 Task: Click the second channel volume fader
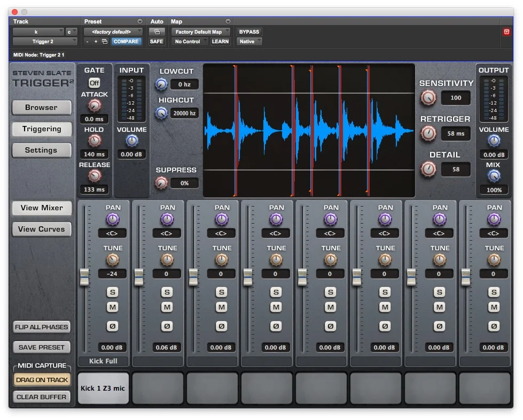(139, 278)
